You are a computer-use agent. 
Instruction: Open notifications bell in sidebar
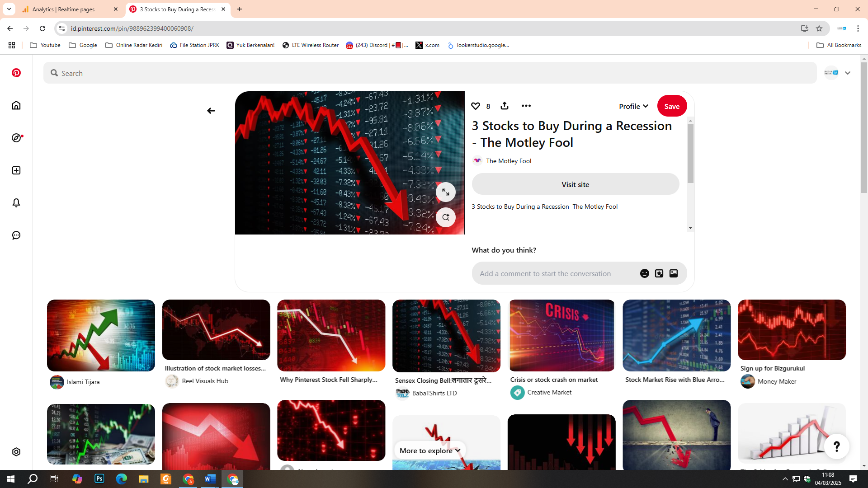click(x=16, y=203)
